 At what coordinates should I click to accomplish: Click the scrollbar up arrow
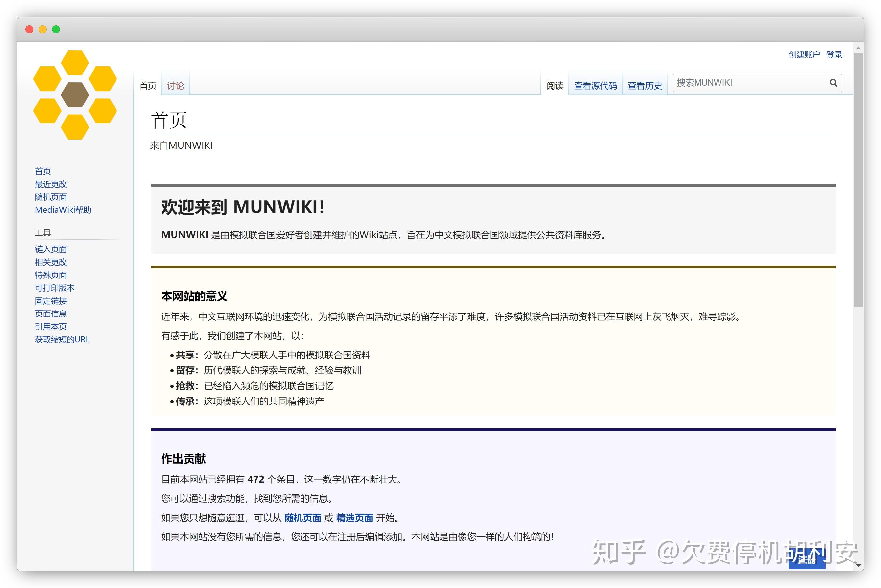point(858,48)
